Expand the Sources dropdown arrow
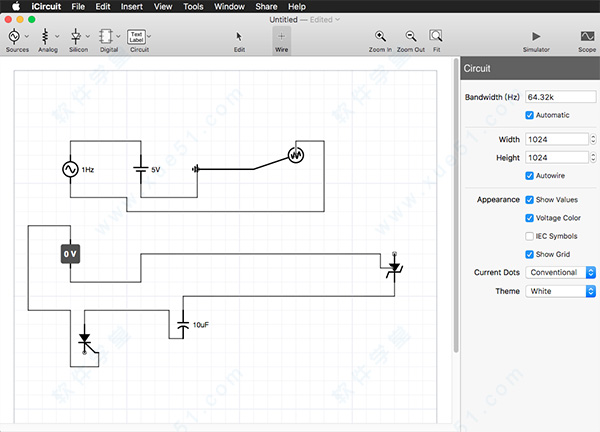 27,36
